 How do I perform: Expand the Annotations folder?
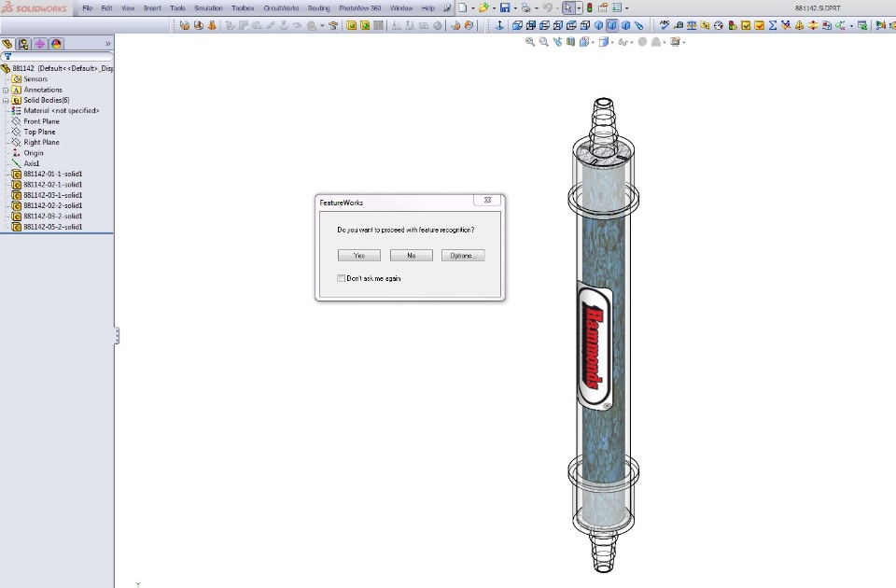click(x=6, y=90)
